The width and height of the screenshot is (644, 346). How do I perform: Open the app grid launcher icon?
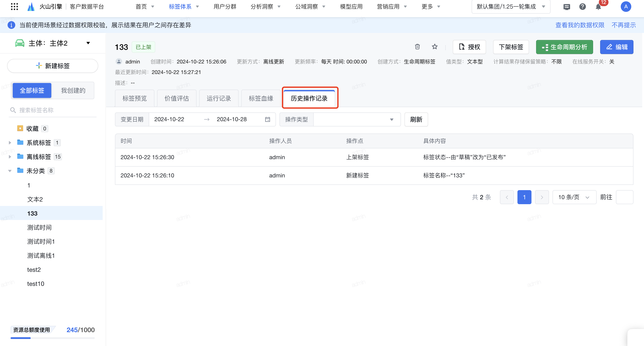click(x=14, y=7)
